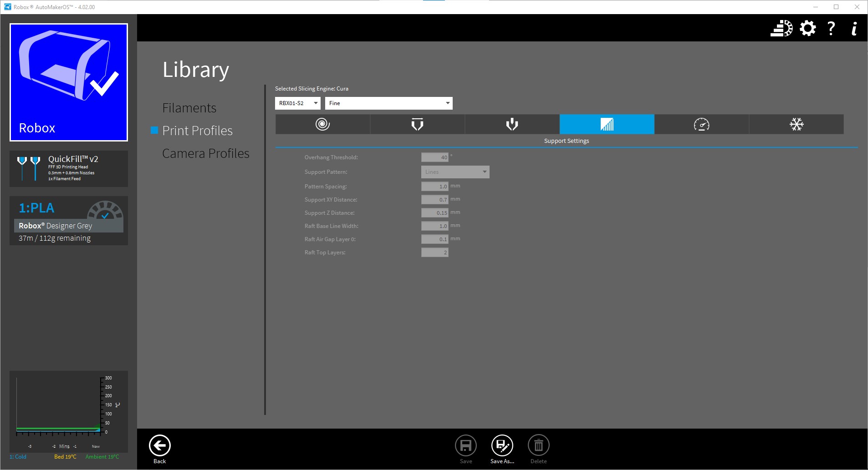Select the Robox printer thumbnail
Screen dimensions: 868x470
[x=69, y=82]
